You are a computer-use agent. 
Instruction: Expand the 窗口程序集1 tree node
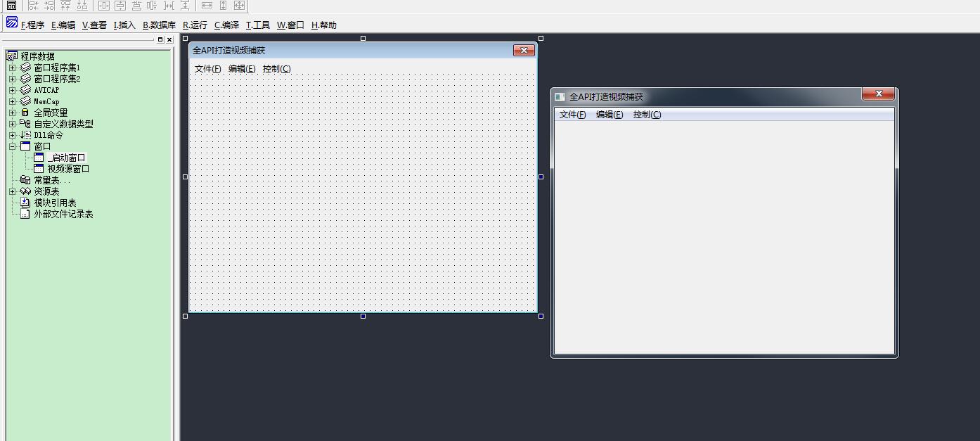pyautogui.click(x=12, y=68)
